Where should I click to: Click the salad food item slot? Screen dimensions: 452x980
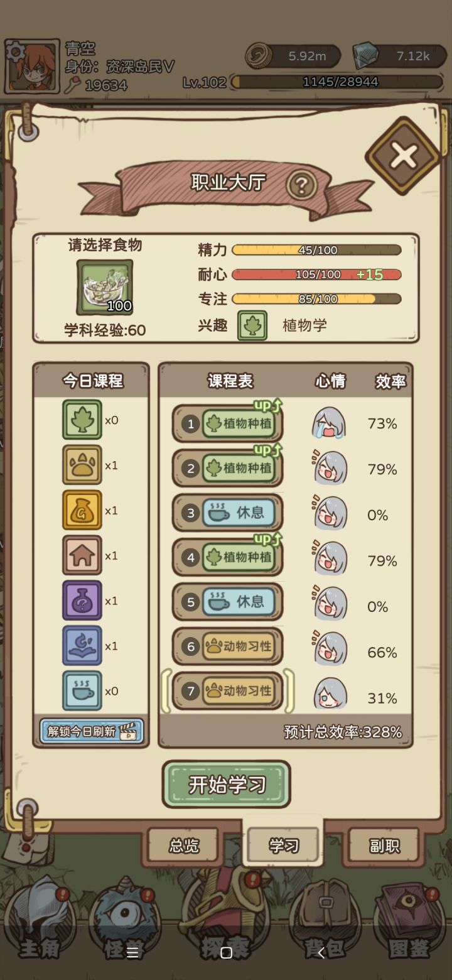(x=105, y=287)
